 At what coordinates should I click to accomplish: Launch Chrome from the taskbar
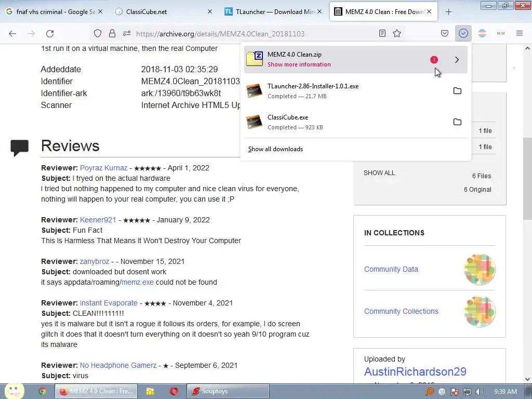tap(42, 391)
